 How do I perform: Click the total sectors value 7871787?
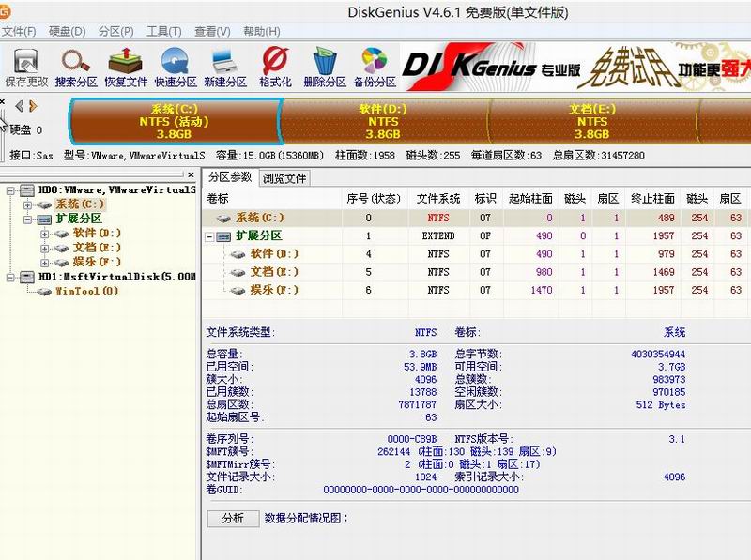pos(417,404)
